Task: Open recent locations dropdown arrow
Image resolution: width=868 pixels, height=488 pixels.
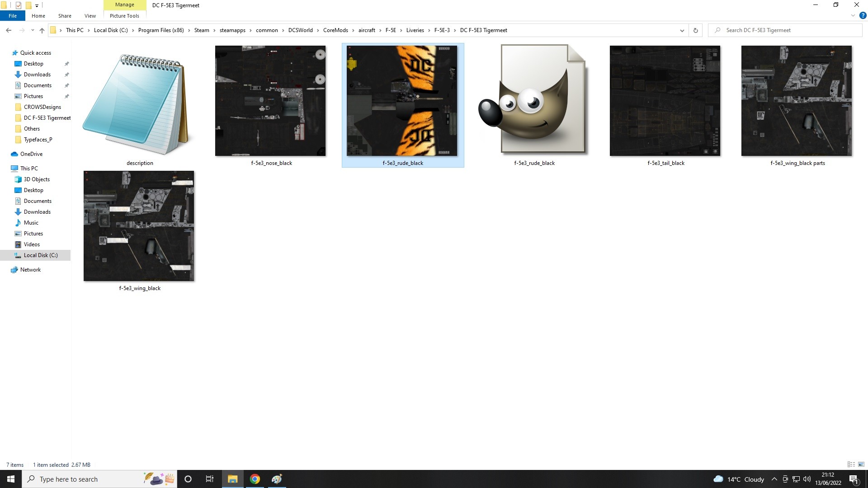Action: (x=33, y=30)
